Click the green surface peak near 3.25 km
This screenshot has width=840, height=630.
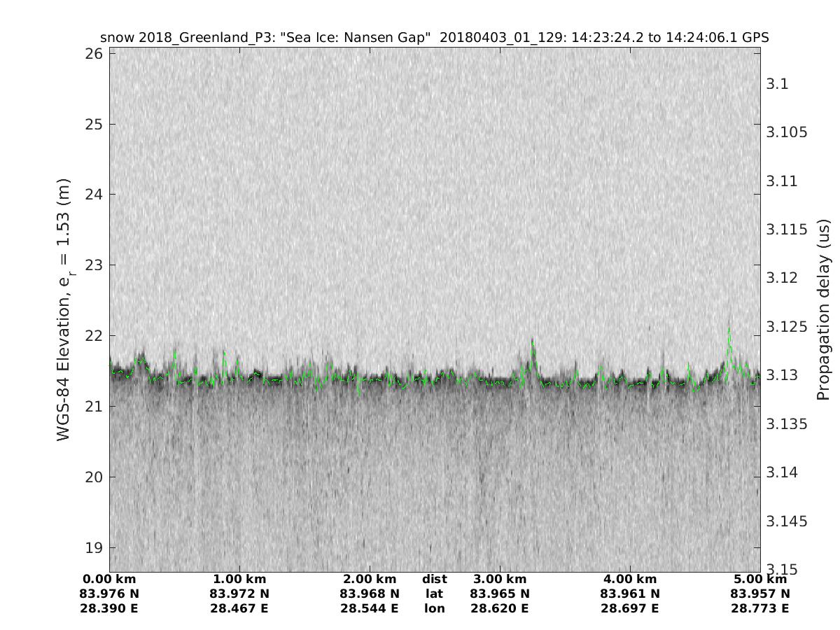533,343
